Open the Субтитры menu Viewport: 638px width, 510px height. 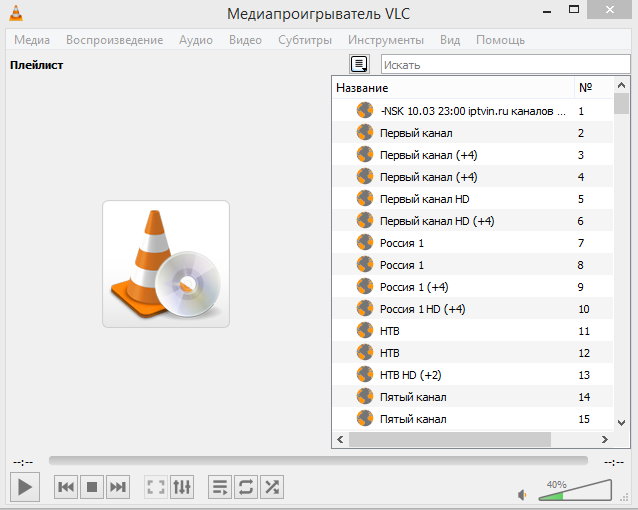click(305, 40)
